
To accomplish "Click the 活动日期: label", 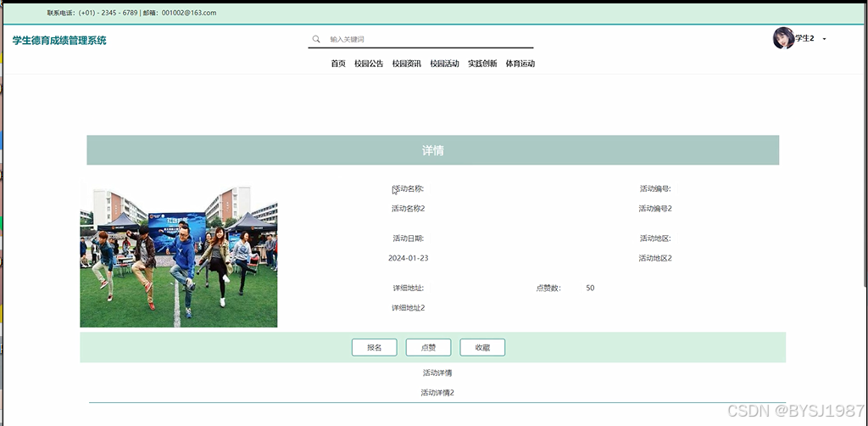I will [x=408, y=238].
